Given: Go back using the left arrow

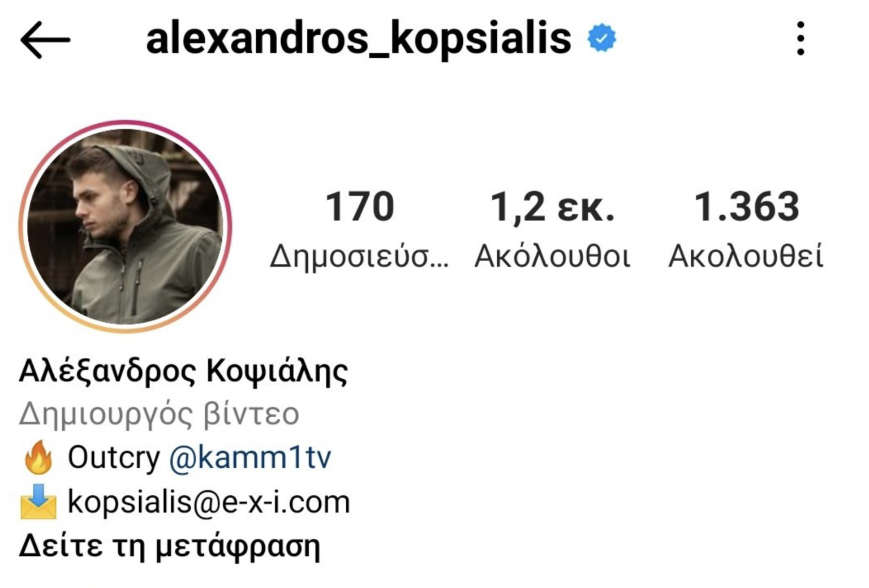Looking at the screenshot, I should coord(45,40).
